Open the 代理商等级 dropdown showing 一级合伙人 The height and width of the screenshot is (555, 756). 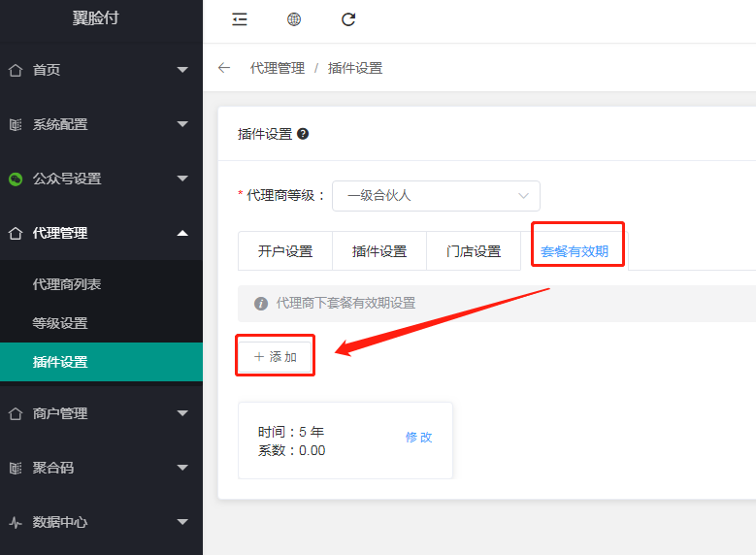coord(436,196)
